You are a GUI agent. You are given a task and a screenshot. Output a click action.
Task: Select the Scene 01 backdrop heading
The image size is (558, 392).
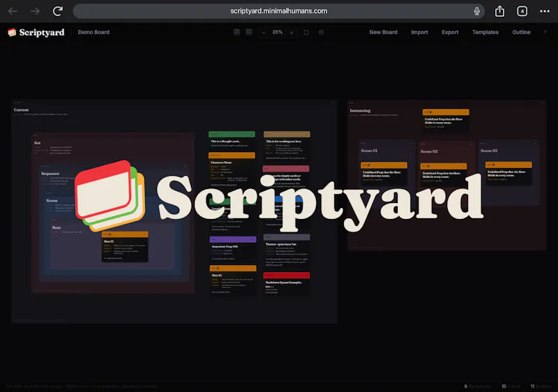[x=369, y=151]
